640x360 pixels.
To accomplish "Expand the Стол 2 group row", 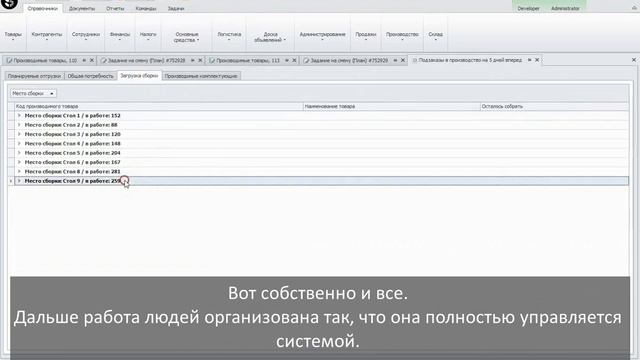I will pyautogui.click(x=19, y=125).
